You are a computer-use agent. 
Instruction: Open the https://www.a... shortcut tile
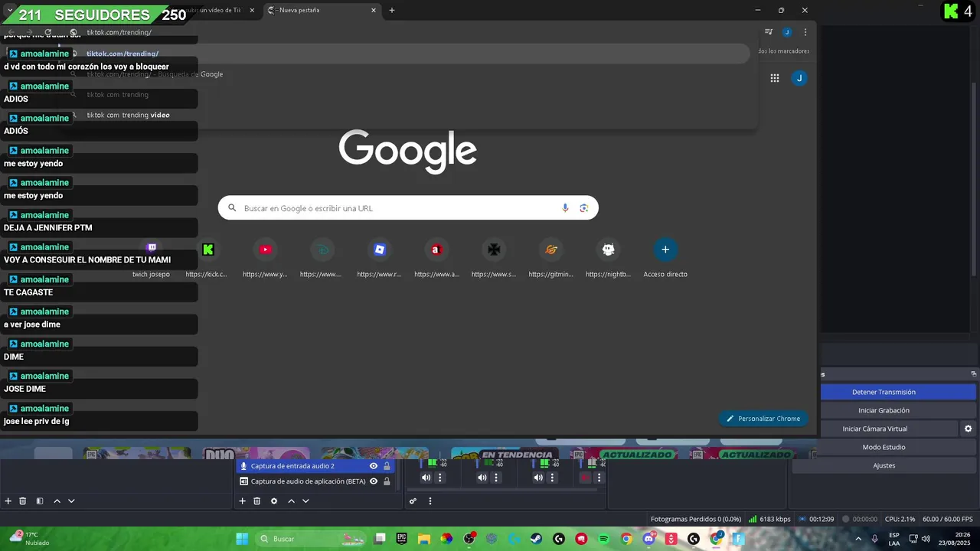[x=436, y=258]
